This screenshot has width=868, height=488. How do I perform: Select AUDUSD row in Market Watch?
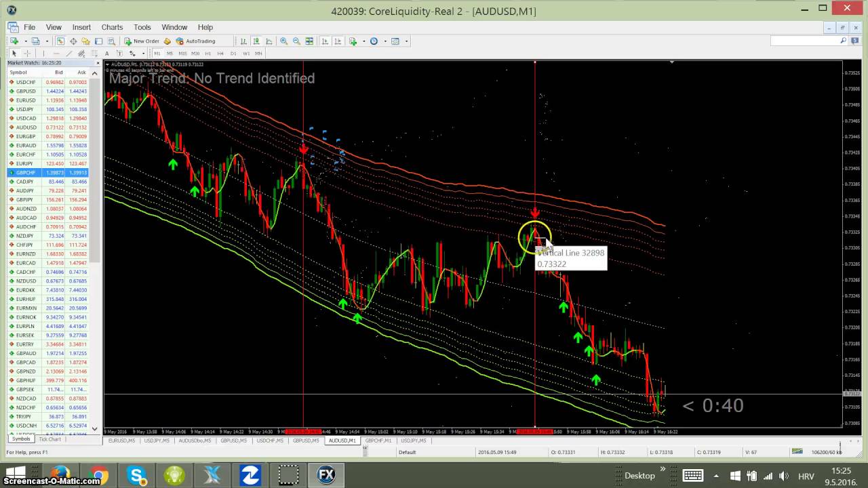47,127
